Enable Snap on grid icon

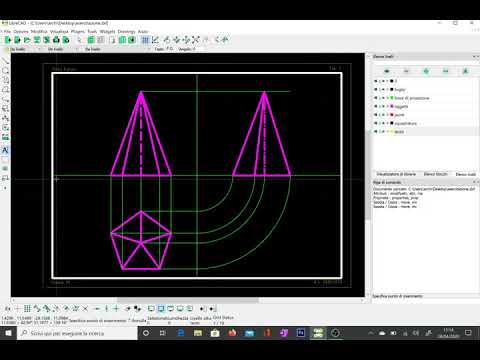pyautogui.click(x=27, y=309)
